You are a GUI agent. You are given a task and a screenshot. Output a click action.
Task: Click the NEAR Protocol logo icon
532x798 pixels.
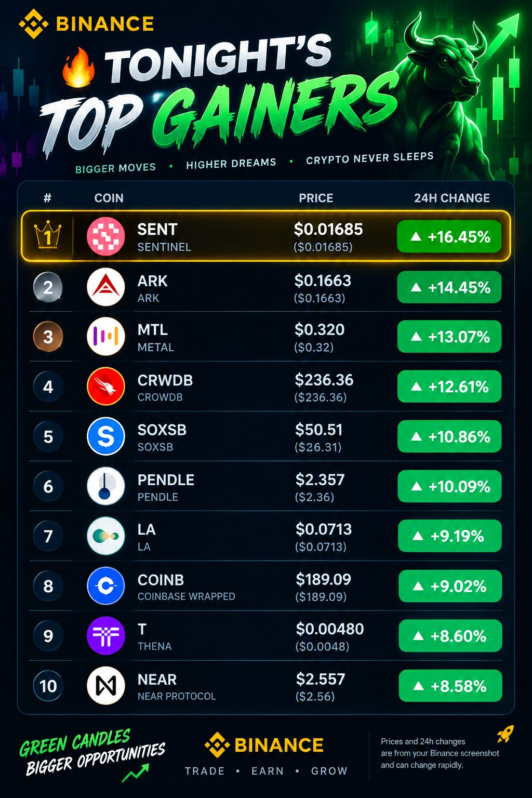pos(105,686)
